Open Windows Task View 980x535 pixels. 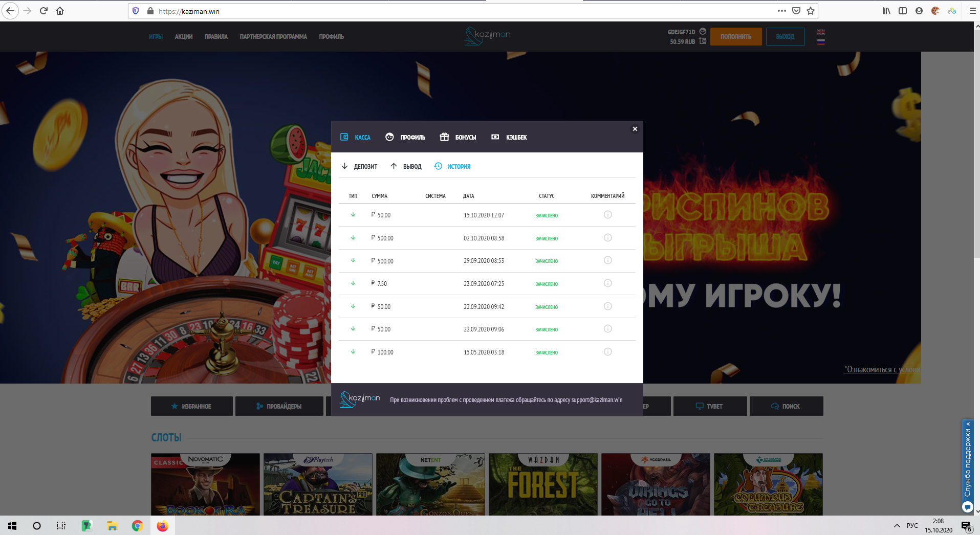coord(61,525)
